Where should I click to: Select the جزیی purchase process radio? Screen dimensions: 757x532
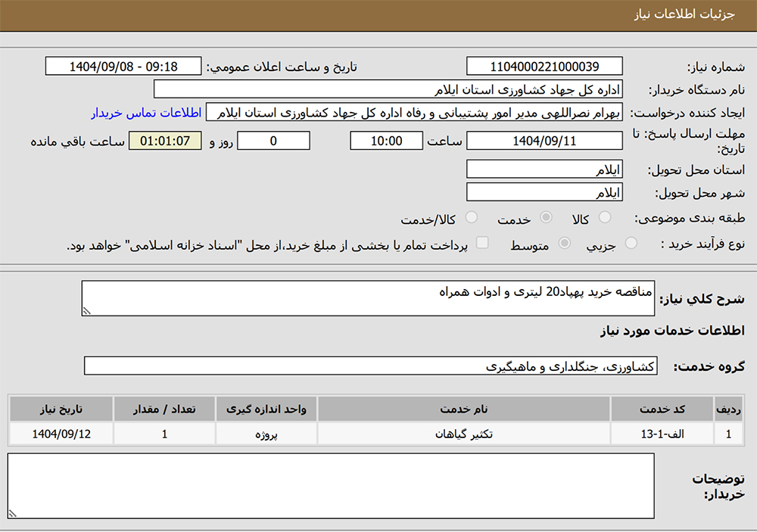pyautogui.click(x=631, y=244)
